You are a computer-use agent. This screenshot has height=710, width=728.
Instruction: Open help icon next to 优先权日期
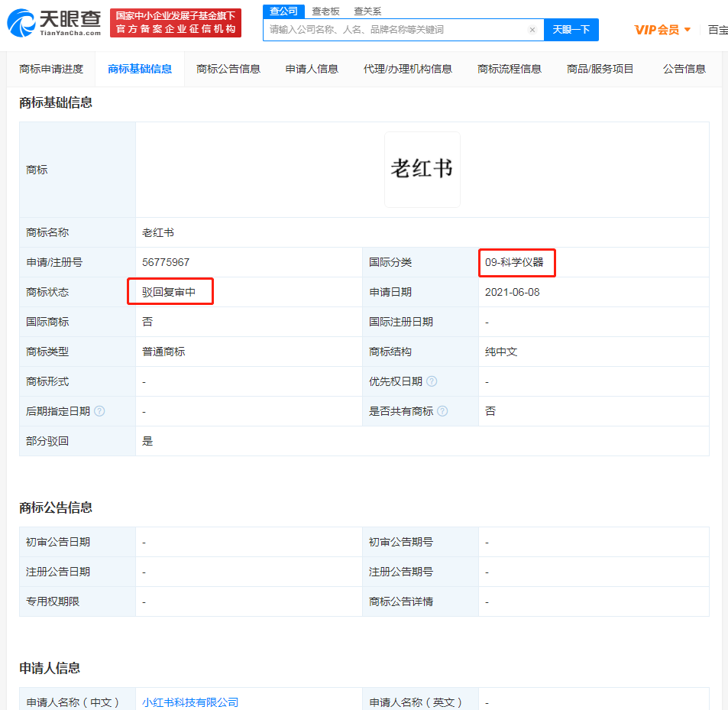[432, 381]
